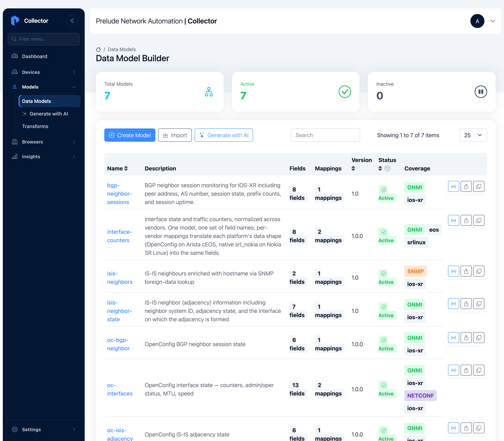Expand the Devices menu section

coord(44,72)
